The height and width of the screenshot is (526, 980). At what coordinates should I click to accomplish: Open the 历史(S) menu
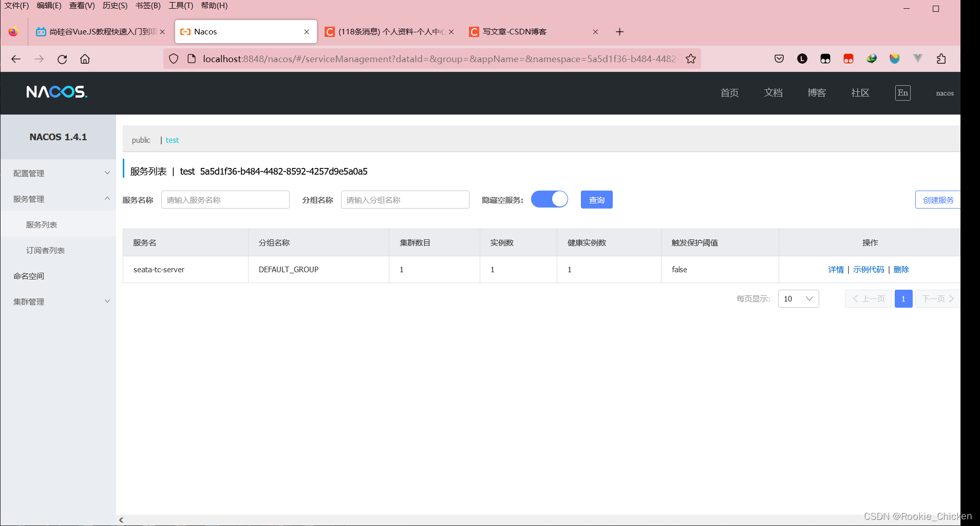[x=115, y=6]
